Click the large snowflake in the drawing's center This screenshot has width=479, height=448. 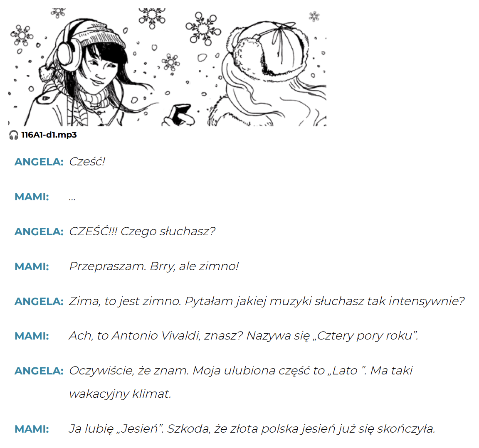click(x=203, y=29)
